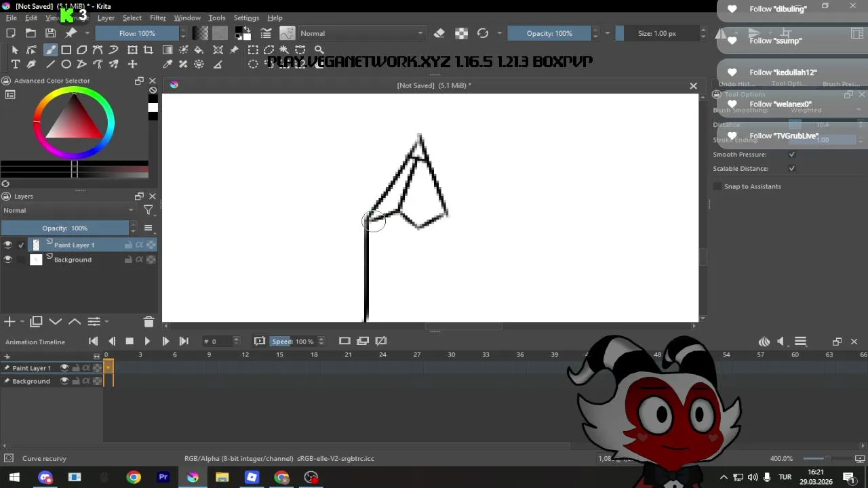Hide the Background layer in Layers panel
The width and height of the screenshot is (868, 488).
click(7, 260)
